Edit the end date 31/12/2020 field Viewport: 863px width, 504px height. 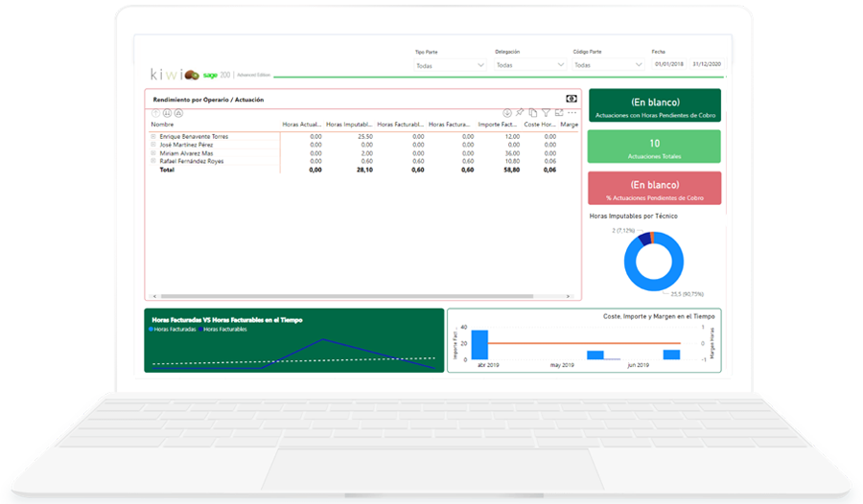click(707, 64)
